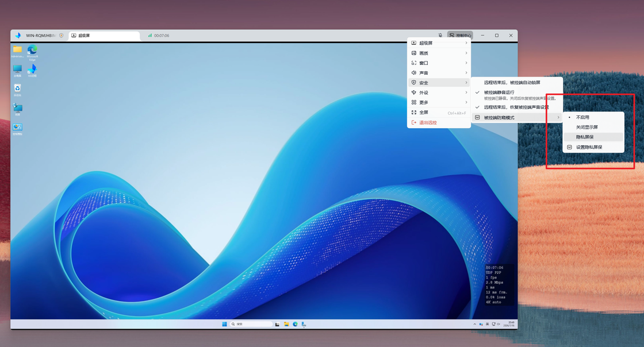Click the Windows Start button on remote taskbar

tap(224, 324)
